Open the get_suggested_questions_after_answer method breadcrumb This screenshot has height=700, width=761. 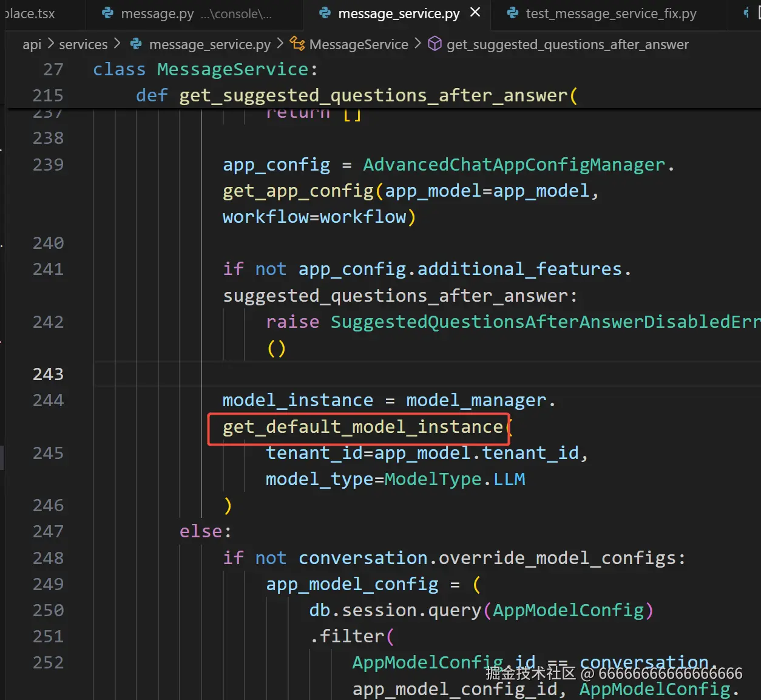click(567, 44)
